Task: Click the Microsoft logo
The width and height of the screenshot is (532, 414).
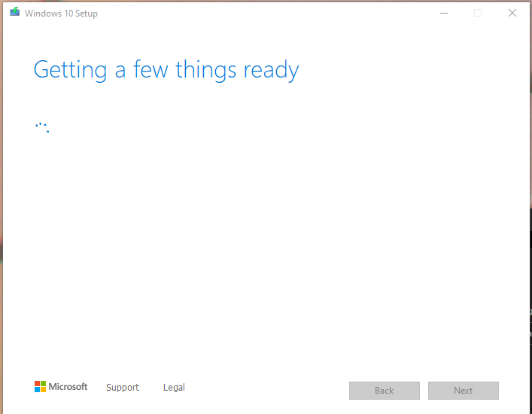Action: [x=61, y=386]
